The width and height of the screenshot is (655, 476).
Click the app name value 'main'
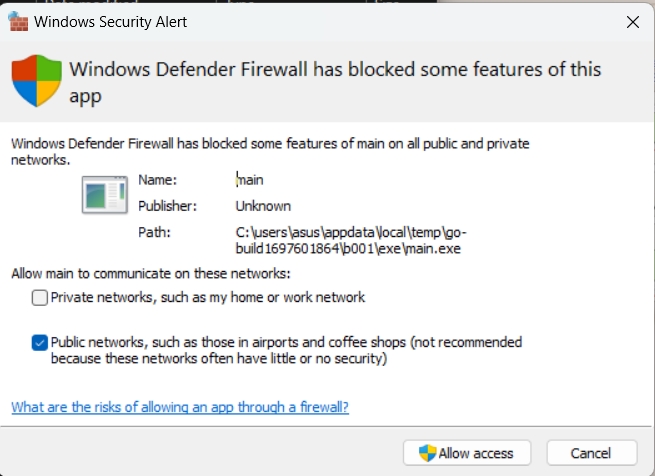250,180
